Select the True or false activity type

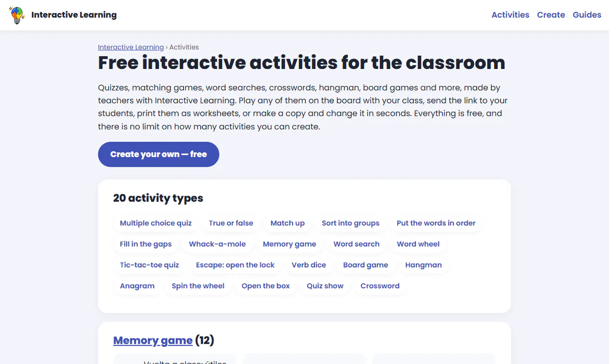[231, 223]
